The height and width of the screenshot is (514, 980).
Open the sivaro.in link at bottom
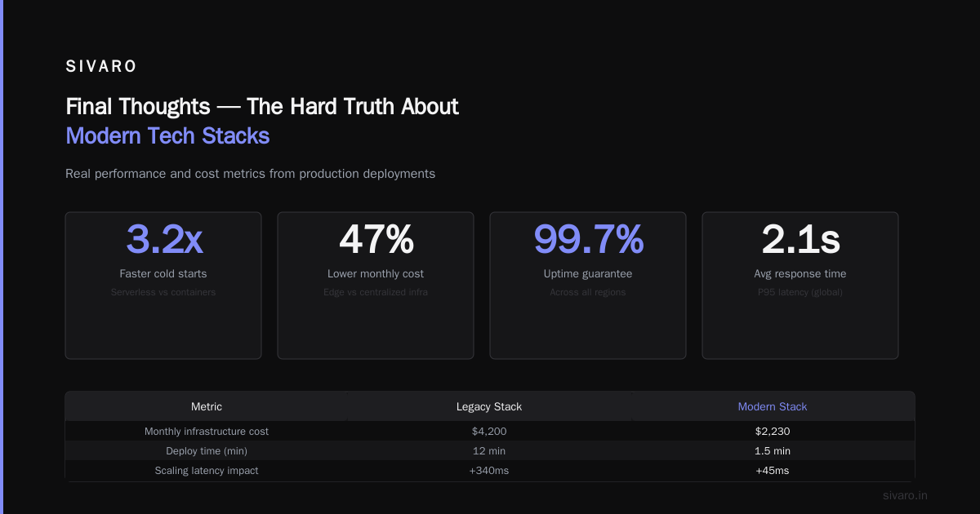point(905,495)
